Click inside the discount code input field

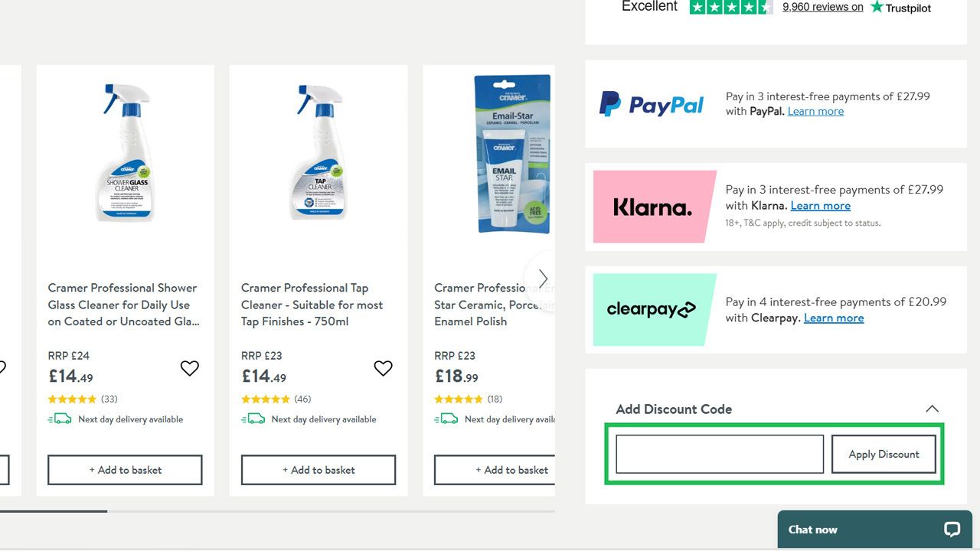tap(717, 453)
